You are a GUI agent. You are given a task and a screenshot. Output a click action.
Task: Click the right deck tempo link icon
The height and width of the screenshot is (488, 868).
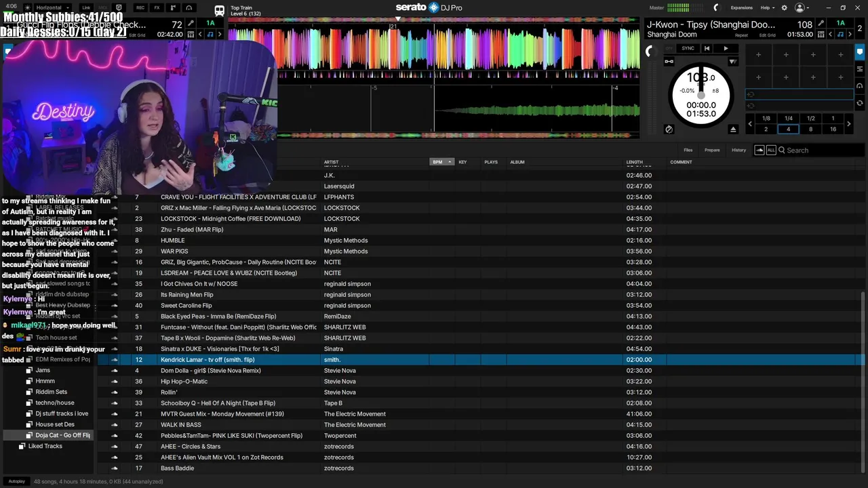point(669,62)
